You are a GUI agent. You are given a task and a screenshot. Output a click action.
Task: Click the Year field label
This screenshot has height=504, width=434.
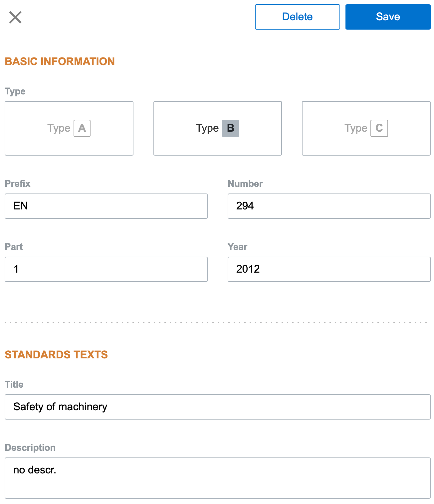coord(237,247)
